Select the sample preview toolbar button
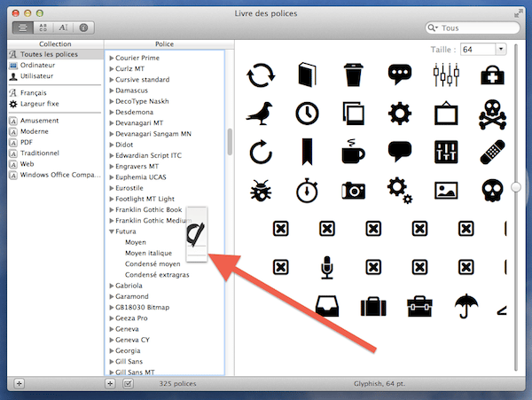 coord(23,27)
